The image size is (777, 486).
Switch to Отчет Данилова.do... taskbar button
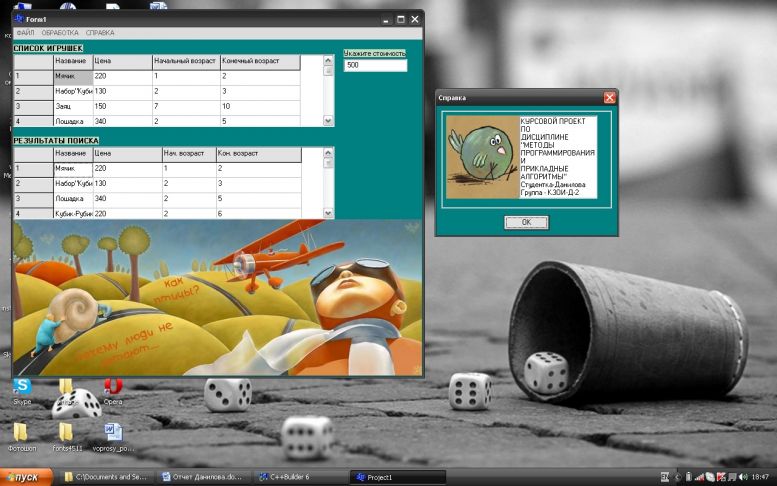[x=204, y=477]
